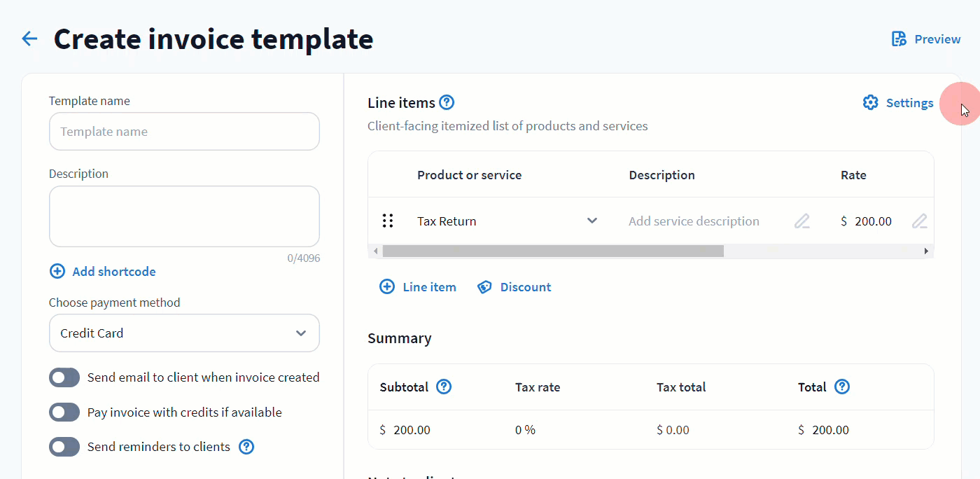Open the Subtotal help icon
The image size is (980, 479).
point(444,387)
